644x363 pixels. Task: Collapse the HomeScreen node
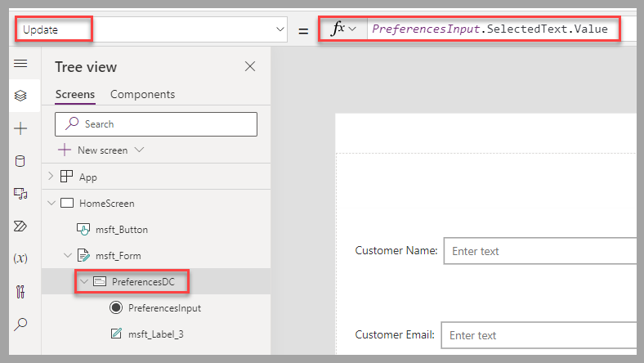point(51,203)
